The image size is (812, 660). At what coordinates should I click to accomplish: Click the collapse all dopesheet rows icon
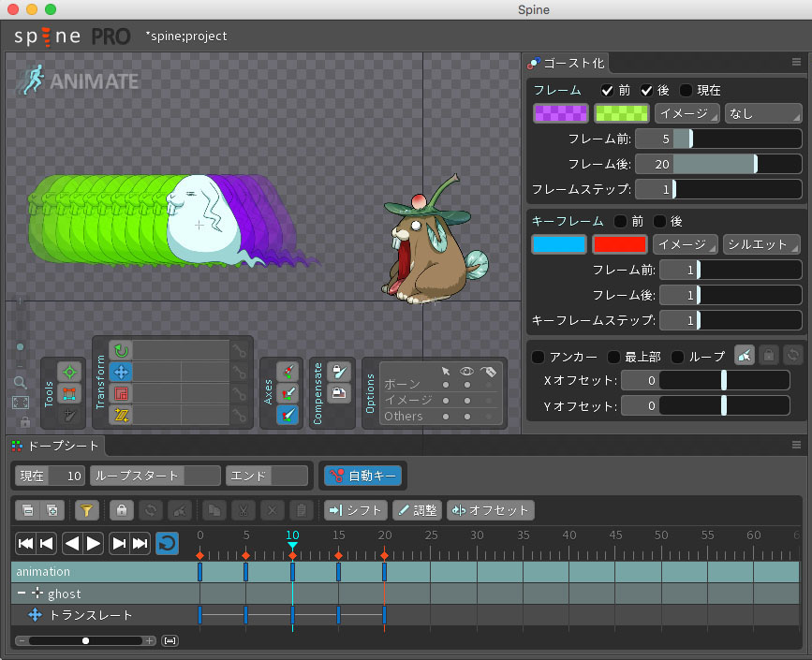(x=28, y=510)
